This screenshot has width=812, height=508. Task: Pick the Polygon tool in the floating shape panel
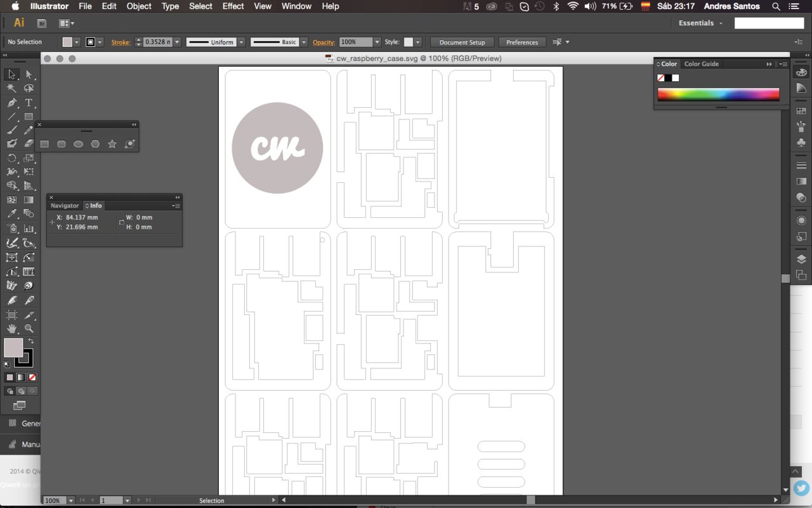coord(95,144)
